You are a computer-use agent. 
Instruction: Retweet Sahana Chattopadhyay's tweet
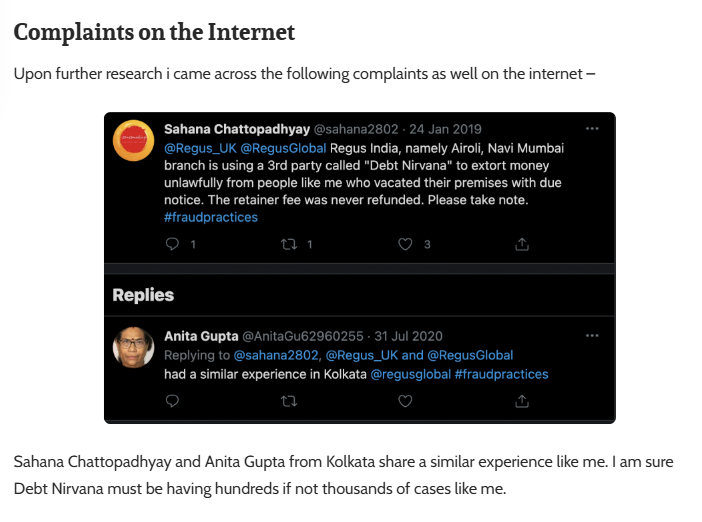pyautogui.click(x=289, y=244)
